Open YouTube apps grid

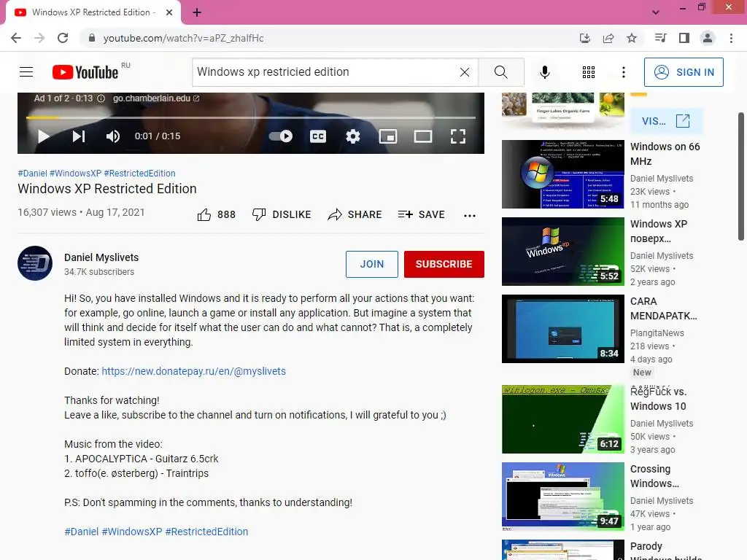(x=589, y=72)
